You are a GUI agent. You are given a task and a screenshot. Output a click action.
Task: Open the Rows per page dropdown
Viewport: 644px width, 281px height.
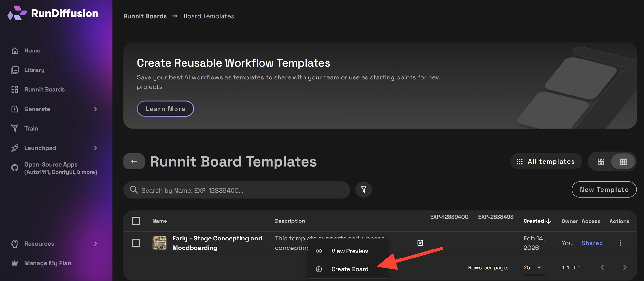tap(534, 267)
